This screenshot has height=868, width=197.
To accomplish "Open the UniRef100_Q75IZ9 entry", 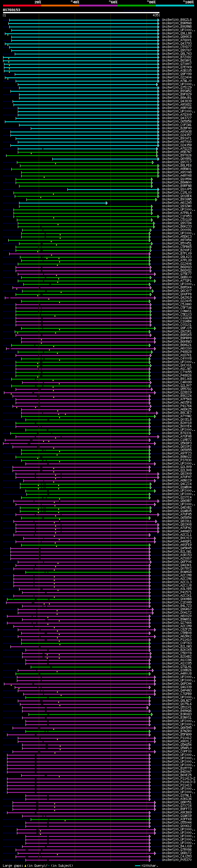I will [x=177, y=88].
